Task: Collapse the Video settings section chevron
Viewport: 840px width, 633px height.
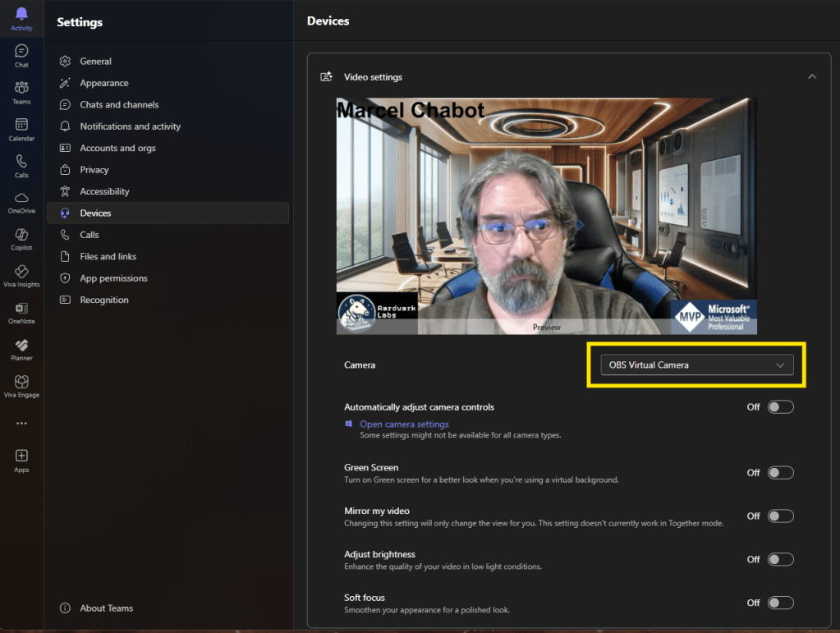Action: 812,76
